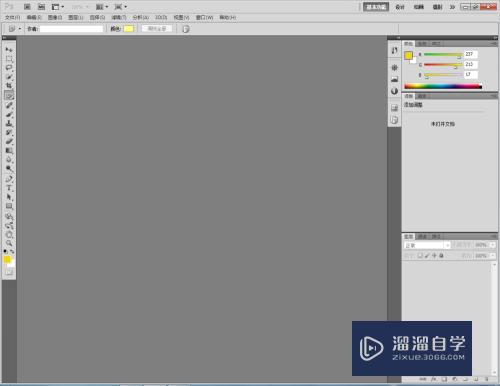Image resolution: width=500 pixels, height=386 pixels.
Task: Select the Horizontal Type tool
Action: pyautogui.click(x=9, y=188)
